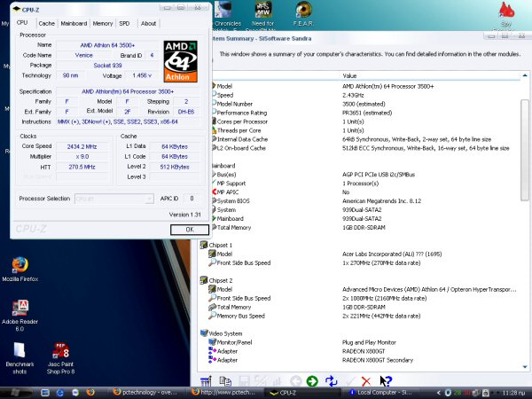This screenshot has width=532, height=399.
Task: Select the CPU tab in CPU-Z
Action: [22, 23]
